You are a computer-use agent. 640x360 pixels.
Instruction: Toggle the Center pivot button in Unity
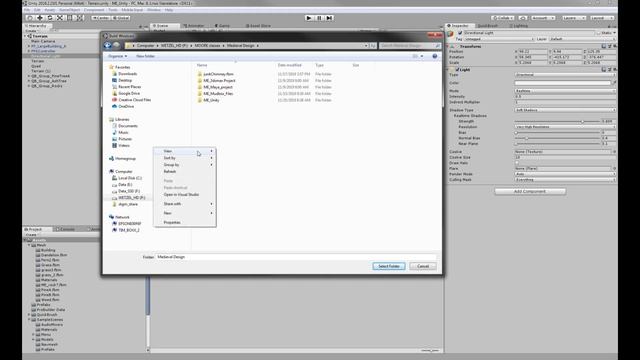101,18
